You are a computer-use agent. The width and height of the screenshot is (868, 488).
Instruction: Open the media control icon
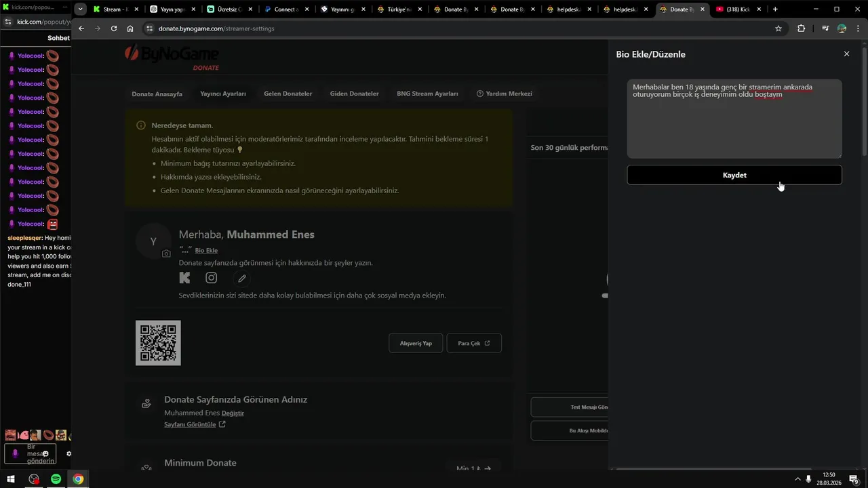(x=825, y=28)
